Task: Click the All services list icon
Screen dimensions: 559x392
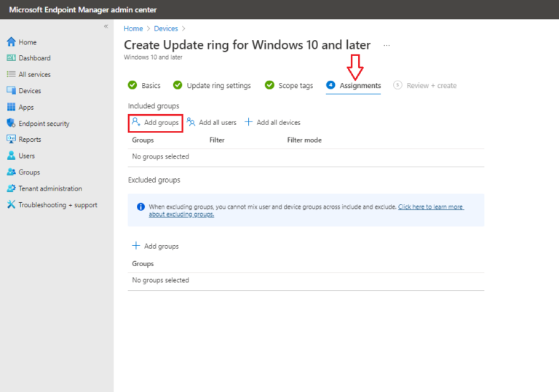Action: click(x=11, y=74)
